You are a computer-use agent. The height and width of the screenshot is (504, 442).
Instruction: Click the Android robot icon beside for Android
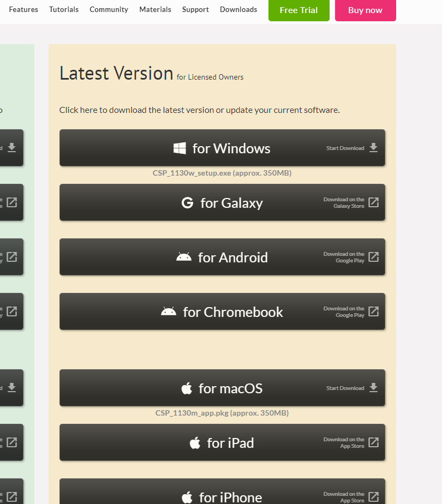(184, 257)
